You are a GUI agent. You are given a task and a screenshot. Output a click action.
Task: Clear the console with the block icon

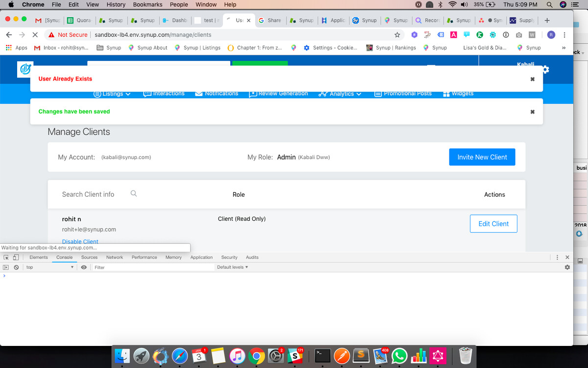point(16,267)
